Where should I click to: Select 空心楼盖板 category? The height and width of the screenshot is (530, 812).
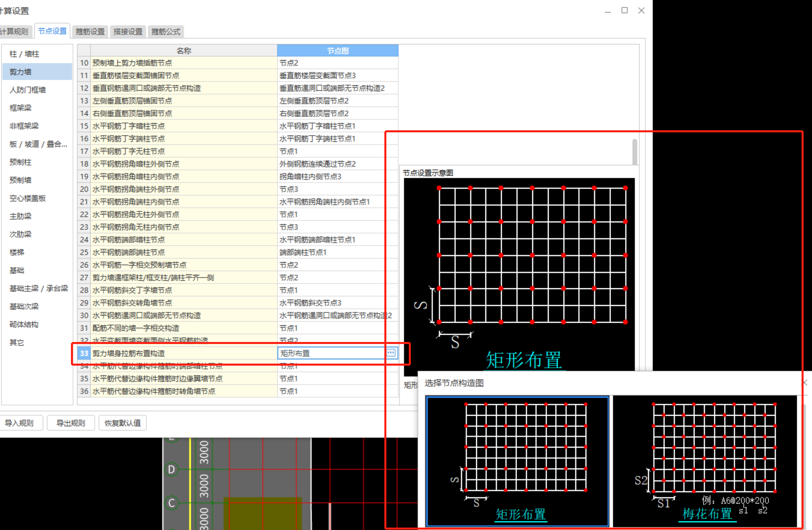pos(37,198)
